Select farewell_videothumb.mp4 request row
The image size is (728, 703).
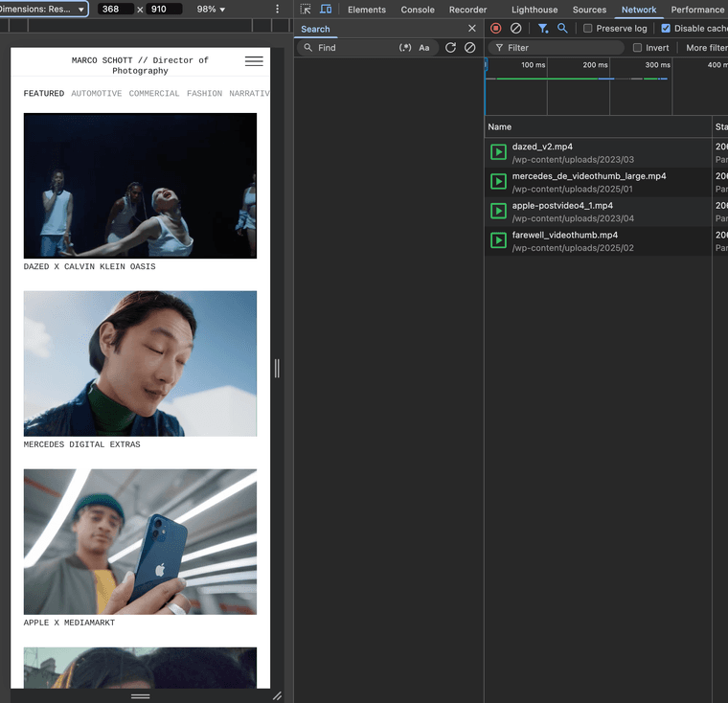click(x=606, y=241)
